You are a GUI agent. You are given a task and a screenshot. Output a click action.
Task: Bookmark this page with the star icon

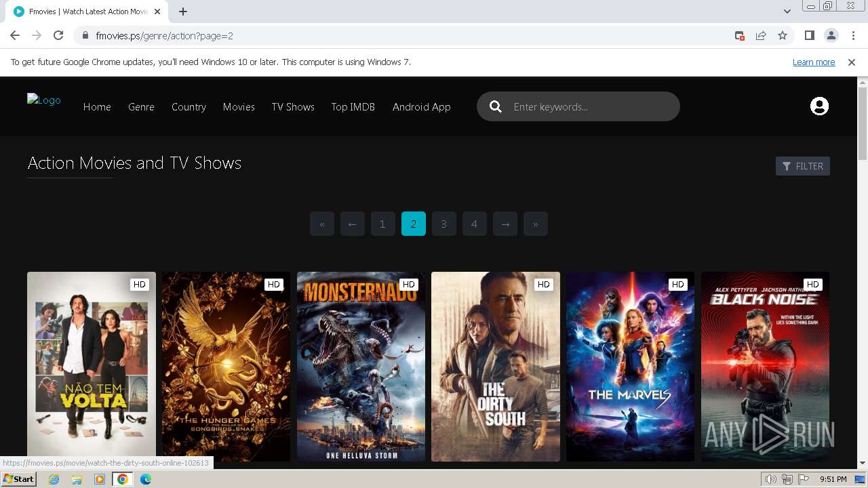pos(783,35)
